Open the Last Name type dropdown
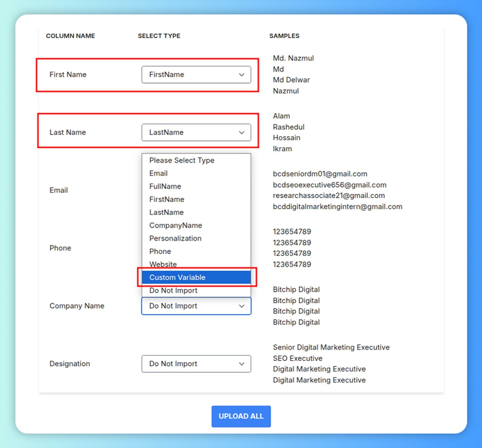The width and height of the screenshot is (482, 448). (196, 132)
